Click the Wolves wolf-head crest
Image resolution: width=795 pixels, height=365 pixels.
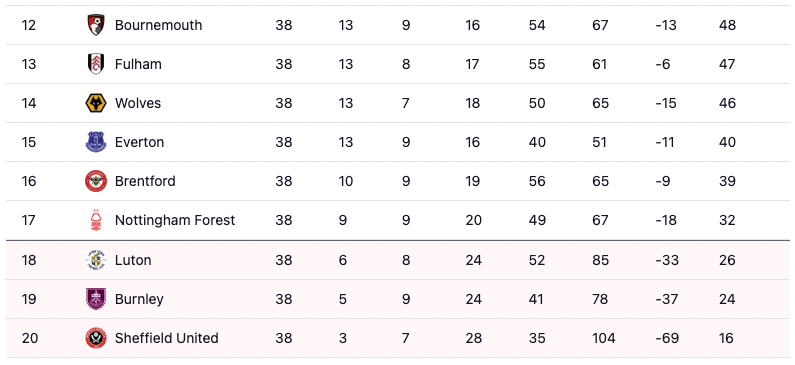pyautogui.click(x=96, y=103)
